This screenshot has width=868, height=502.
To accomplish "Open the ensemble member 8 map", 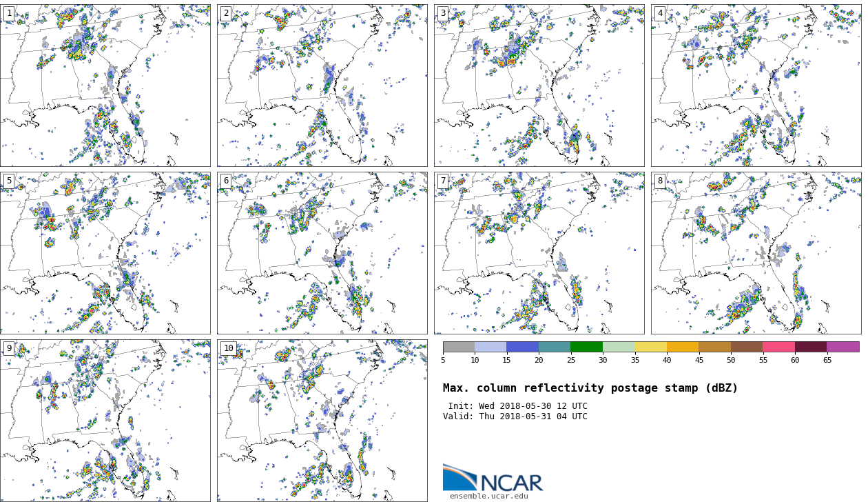I will point(756,253).
